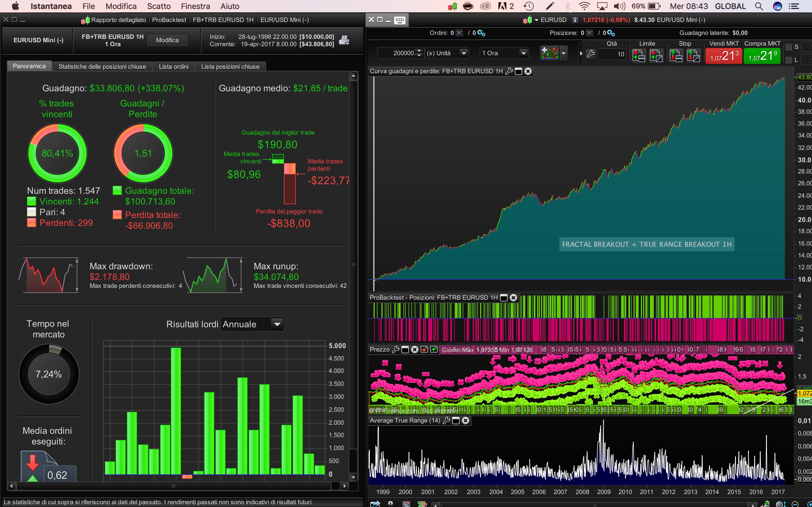The width and height of the screenshot is (812, 507).
Task: Open the (x) Unità dropdown
Action: click(x=447, y=53)
